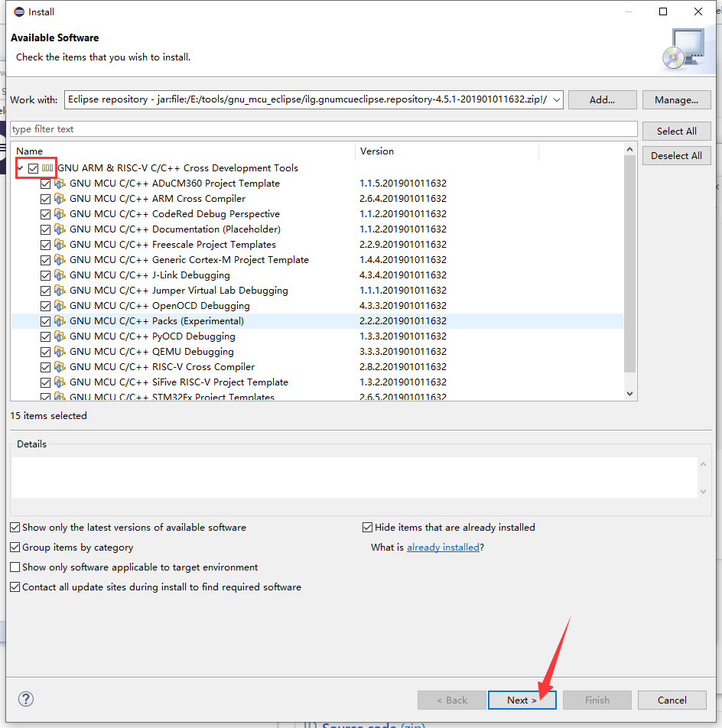Click the feature icon of QEMU Debugging

60,352
